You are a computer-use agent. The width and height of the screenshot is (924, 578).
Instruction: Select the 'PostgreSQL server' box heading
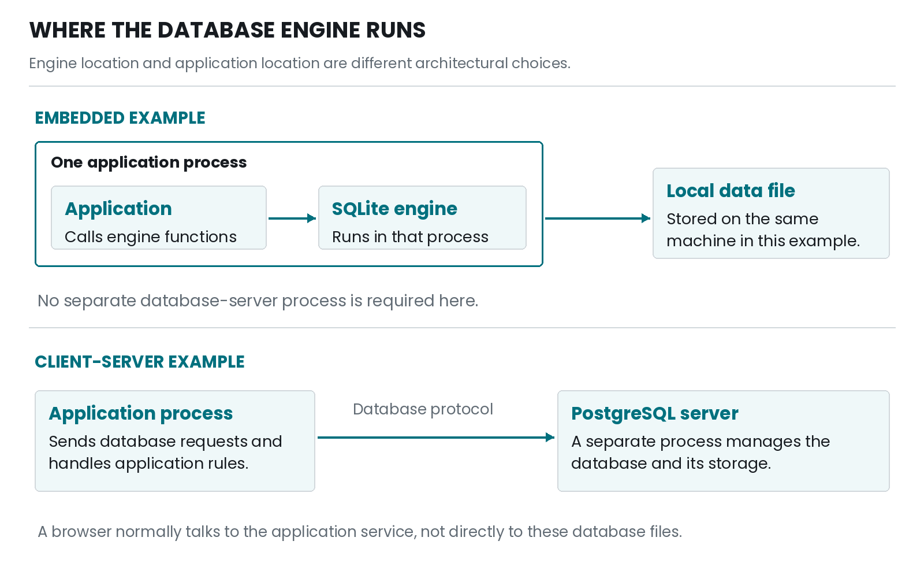tap(655, 413)
